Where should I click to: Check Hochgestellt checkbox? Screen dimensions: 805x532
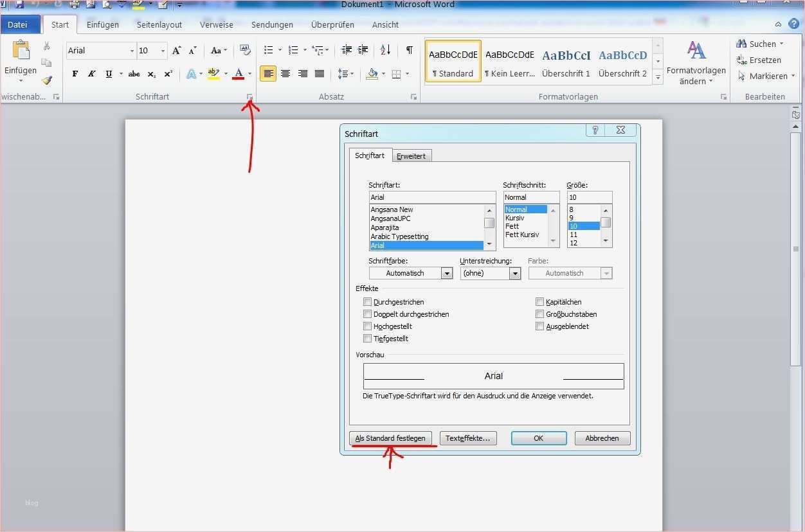367,326
